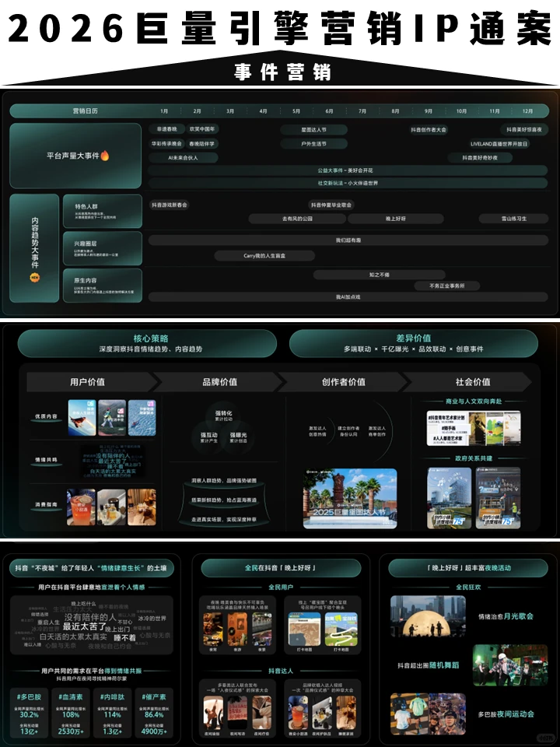Select the 6月 month column
The image size is (560, 747).
coord(330,111)
